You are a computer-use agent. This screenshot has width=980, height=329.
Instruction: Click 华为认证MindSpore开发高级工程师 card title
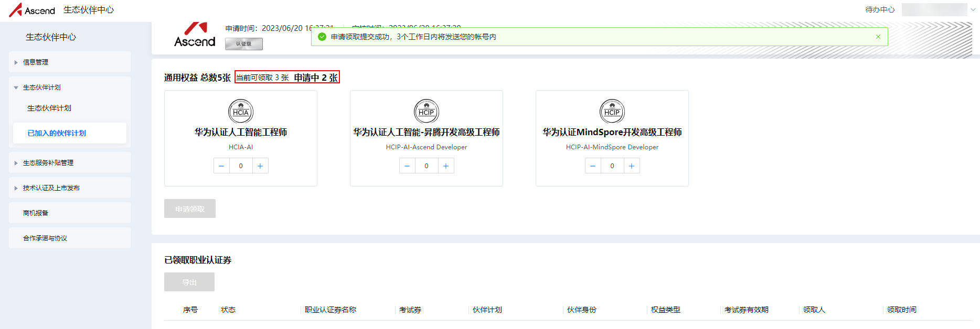(x=612, y=132)
